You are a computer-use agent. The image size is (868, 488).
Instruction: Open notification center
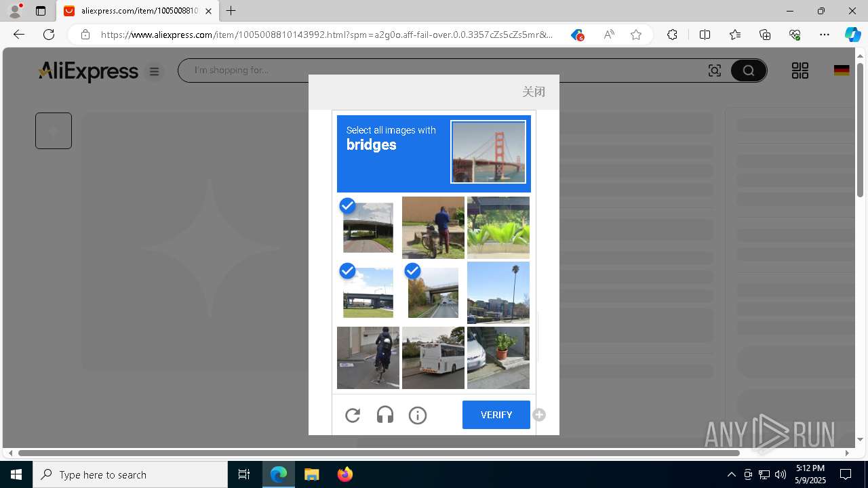pyautogui.click(x=846, y=474)
